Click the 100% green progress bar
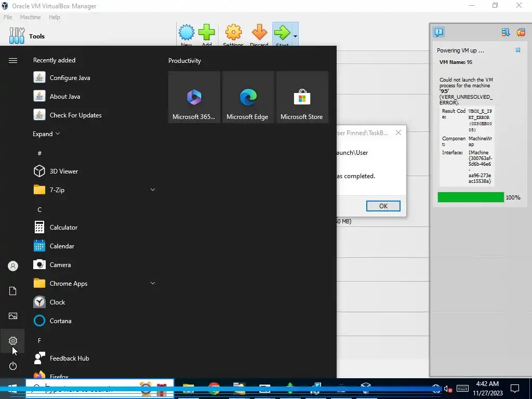Image resolution: width=532 pixels, height=399 pixels. pyautogui.click(x=471, y=197)
